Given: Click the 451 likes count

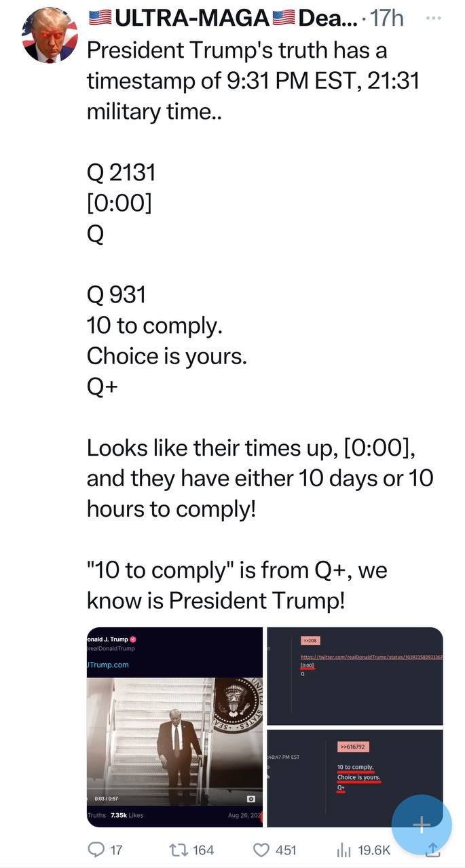Looking at the screenshot, I should click(x=285, y=849).
